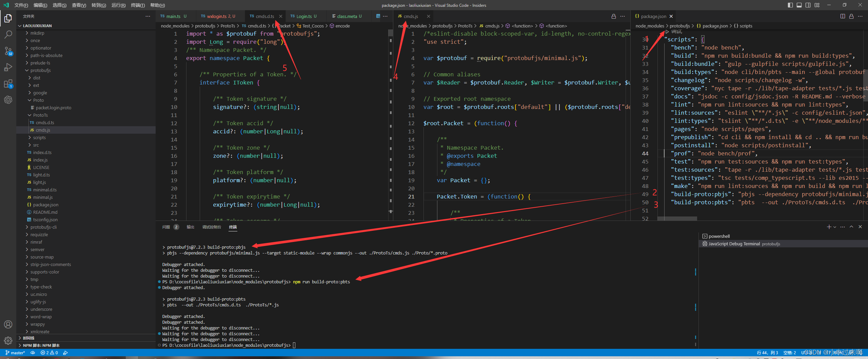Screen dimensions: 868x359
Task: Open the 调试控制台 debug console tab
Action: (x=212, y=227)
